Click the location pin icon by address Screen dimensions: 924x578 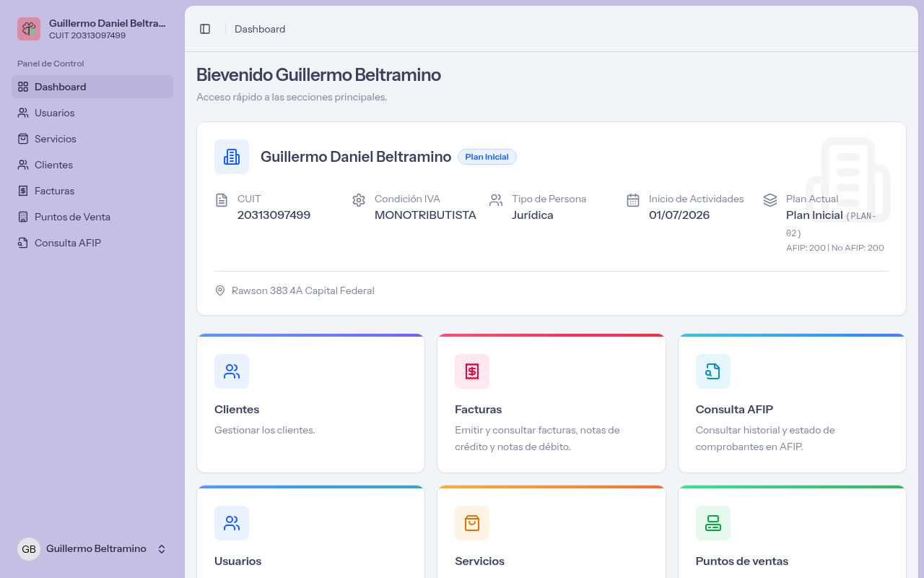click(x=220, y=290)
